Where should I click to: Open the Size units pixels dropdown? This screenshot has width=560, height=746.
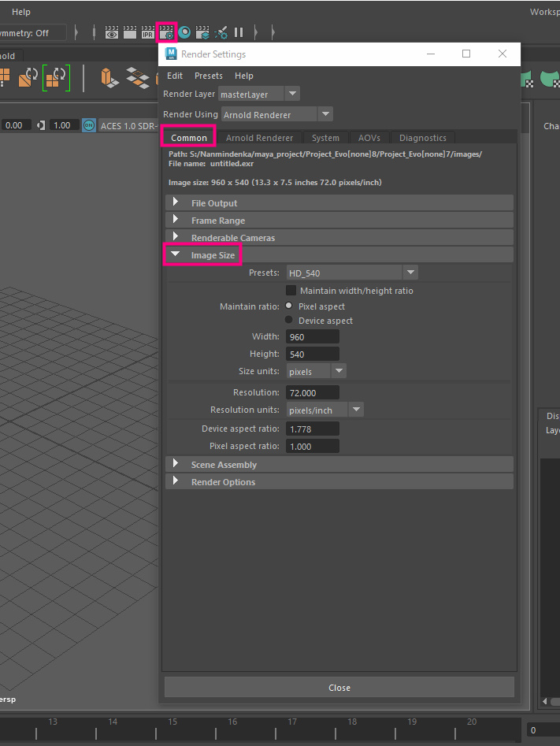click(316, 372)
